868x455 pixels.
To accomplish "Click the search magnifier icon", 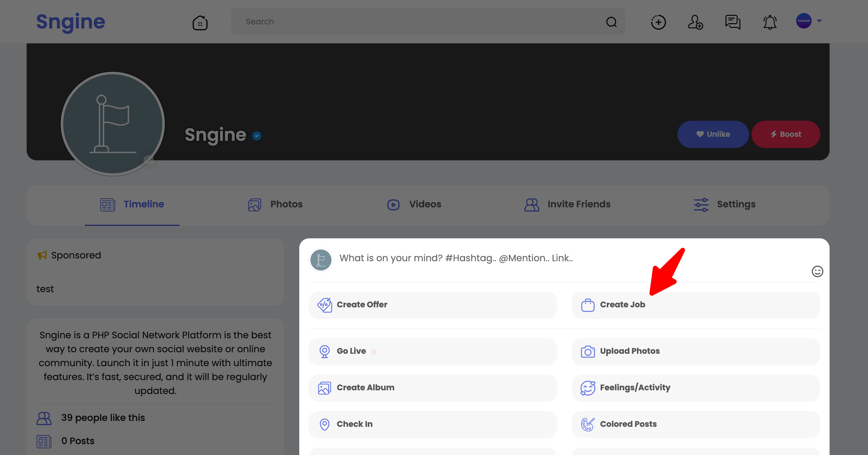I will 611,22.
